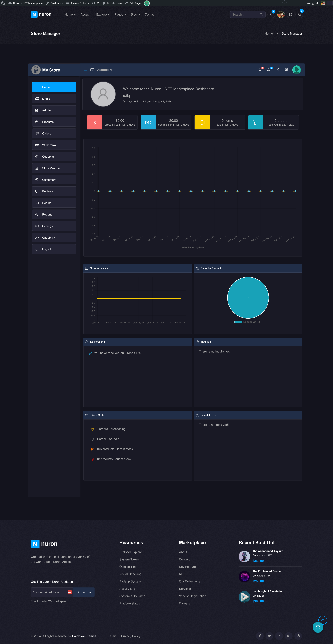Click the search magnifier icon
The image size is (333, 644).
click(x=261, y=14)
